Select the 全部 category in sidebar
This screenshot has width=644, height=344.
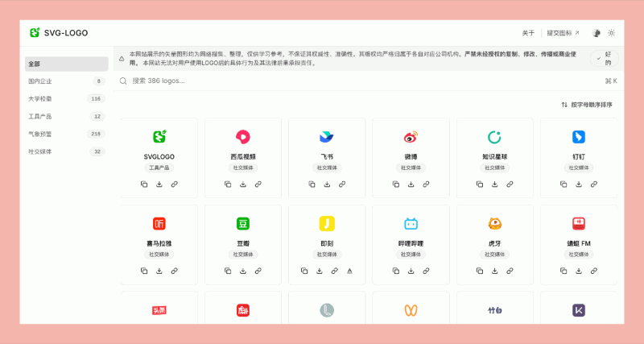(x=67, y=64)
